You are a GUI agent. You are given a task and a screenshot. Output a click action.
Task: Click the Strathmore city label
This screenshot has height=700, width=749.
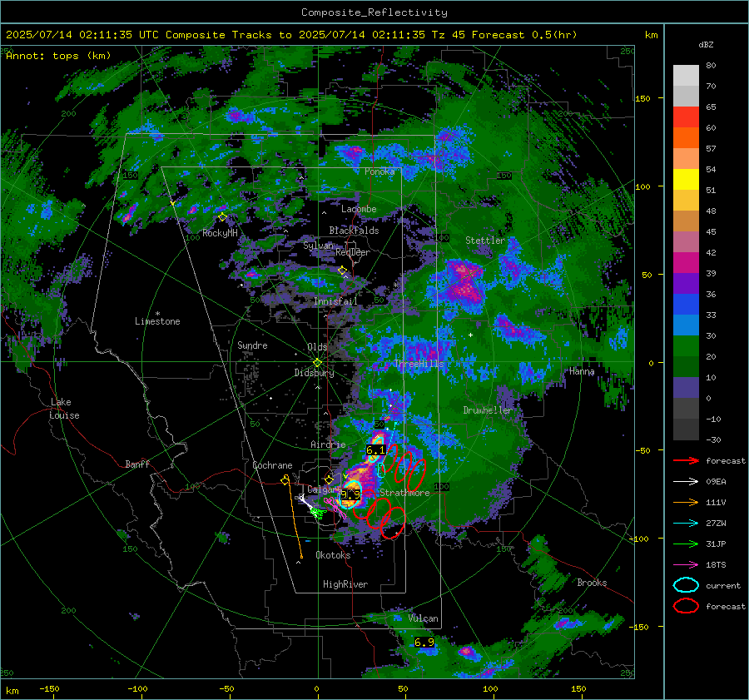(404, 493)
